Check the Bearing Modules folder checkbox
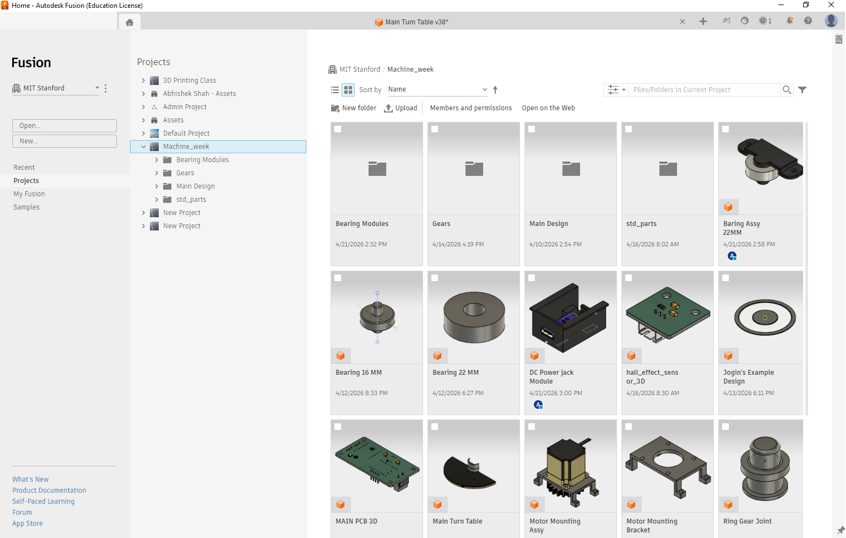This screenshot has height=538, width=846. [338, 129]
